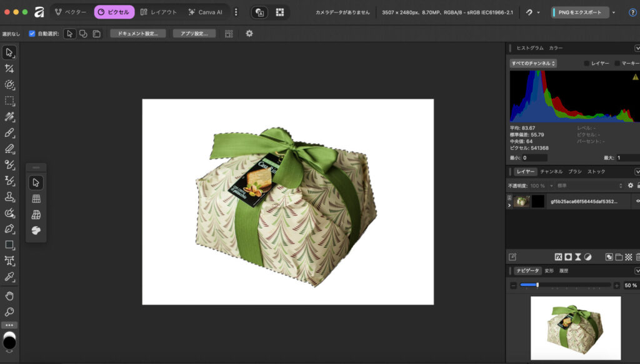This screenshot has height=364, width=640.
Task: Open the blend mode 標準 dropdown
Action: coord(589,185)
